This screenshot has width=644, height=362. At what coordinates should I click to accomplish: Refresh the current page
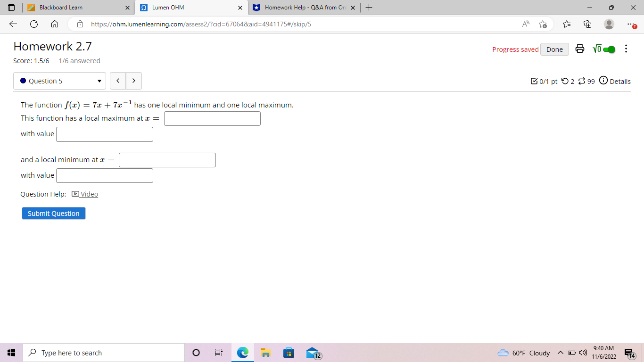click(34, 24)
